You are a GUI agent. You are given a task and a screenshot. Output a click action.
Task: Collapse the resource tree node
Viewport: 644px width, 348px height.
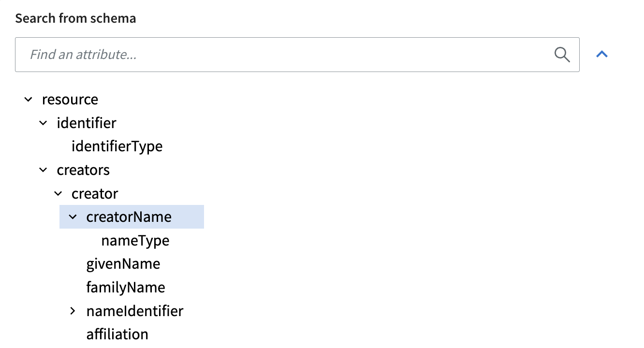tap(29, 100)
